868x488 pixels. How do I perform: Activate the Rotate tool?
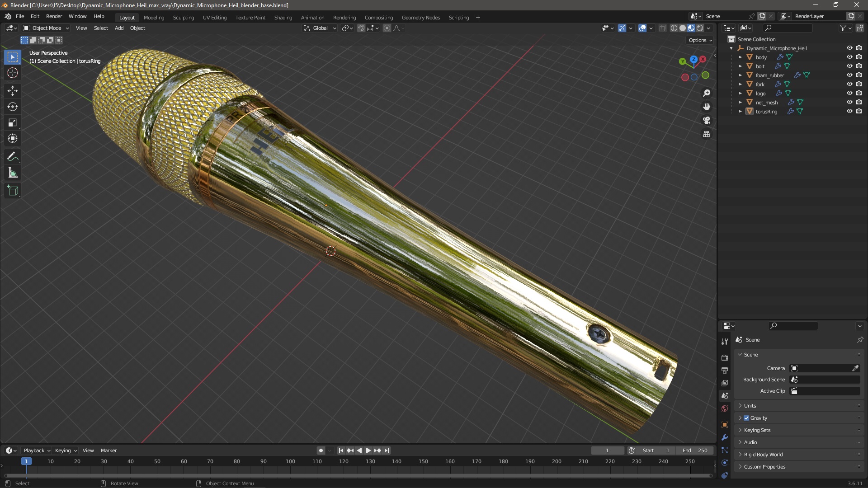pos(13,107)
